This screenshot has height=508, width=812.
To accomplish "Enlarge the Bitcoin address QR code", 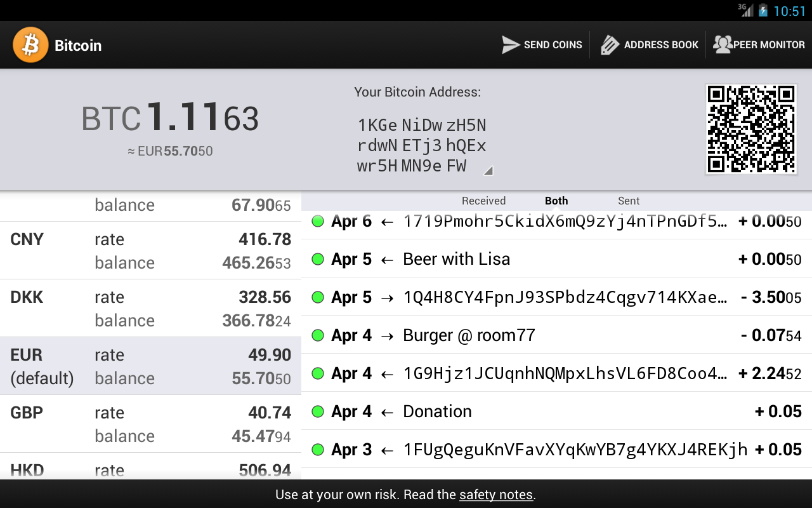I will [751, 129].
